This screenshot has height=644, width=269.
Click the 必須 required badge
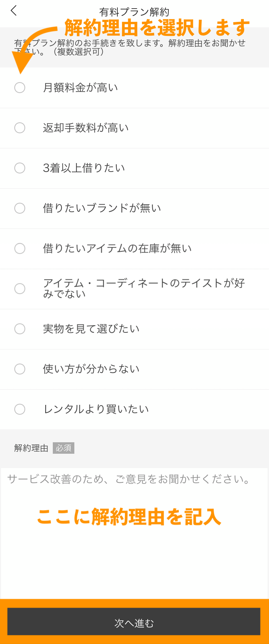point(64,448)
